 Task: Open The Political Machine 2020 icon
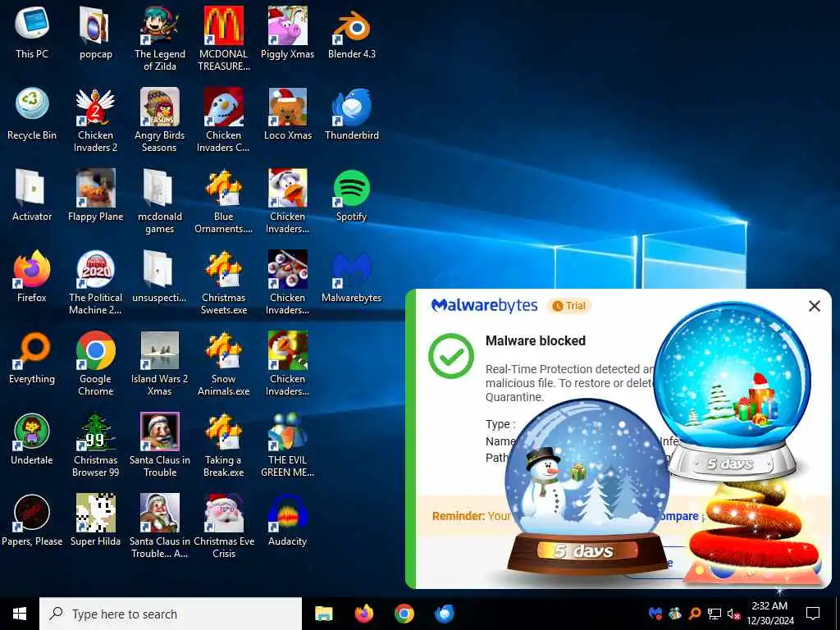coord(95,282)
